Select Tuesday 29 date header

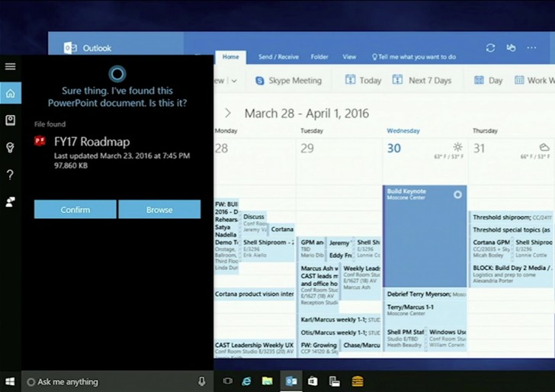(307, 148)
